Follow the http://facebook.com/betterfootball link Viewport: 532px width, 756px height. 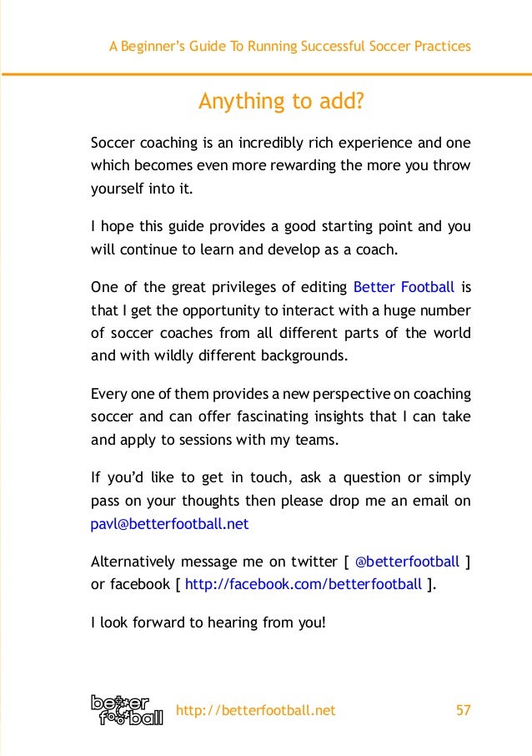[303, 584]
